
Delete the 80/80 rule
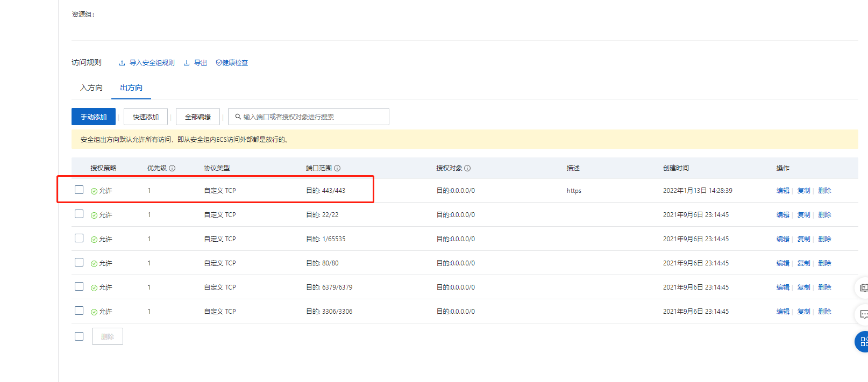[x=824, y=263]
